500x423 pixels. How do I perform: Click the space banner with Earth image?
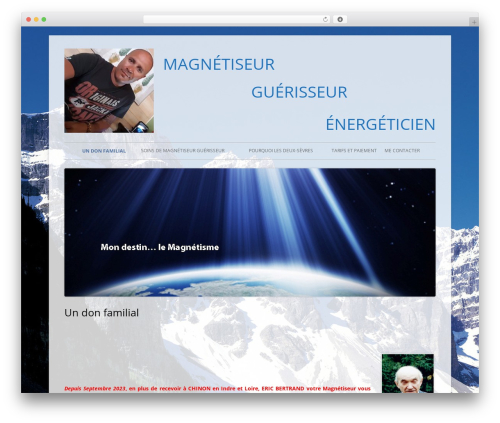pos(250,232)
